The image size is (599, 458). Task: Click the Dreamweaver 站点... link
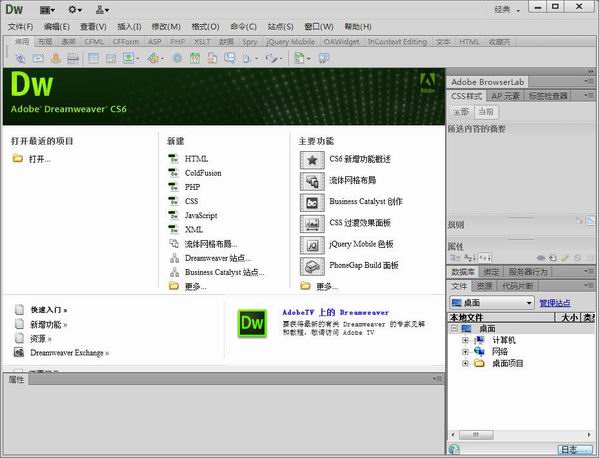[x=218, y=258]
